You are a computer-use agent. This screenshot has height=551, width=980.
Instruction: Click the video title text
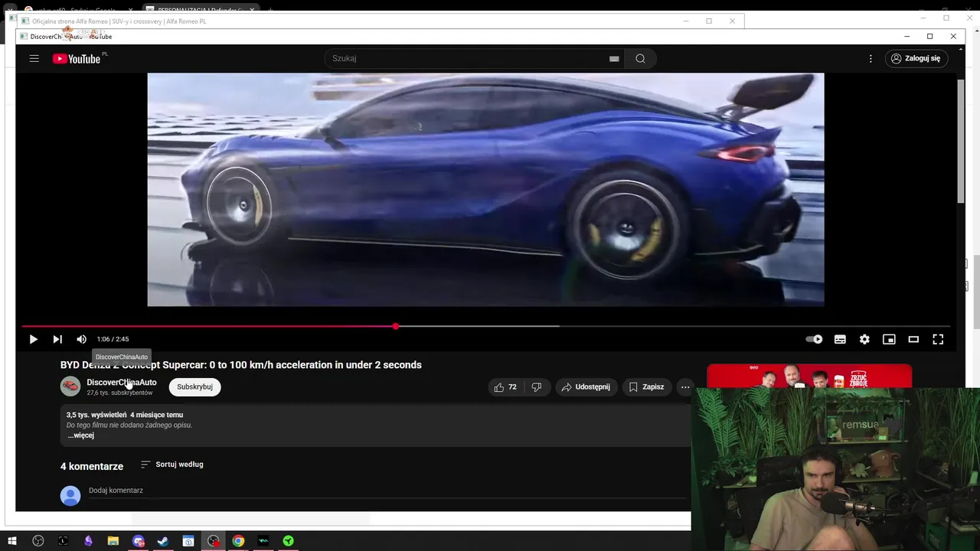[241, 365]
